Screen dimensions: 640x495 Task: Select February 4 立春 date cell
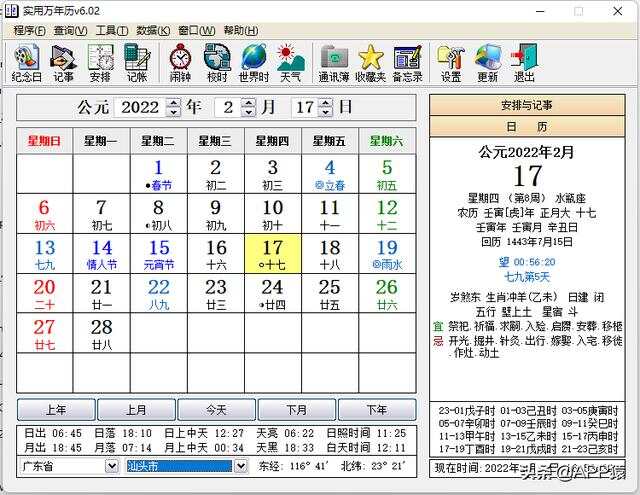point(330,174)
